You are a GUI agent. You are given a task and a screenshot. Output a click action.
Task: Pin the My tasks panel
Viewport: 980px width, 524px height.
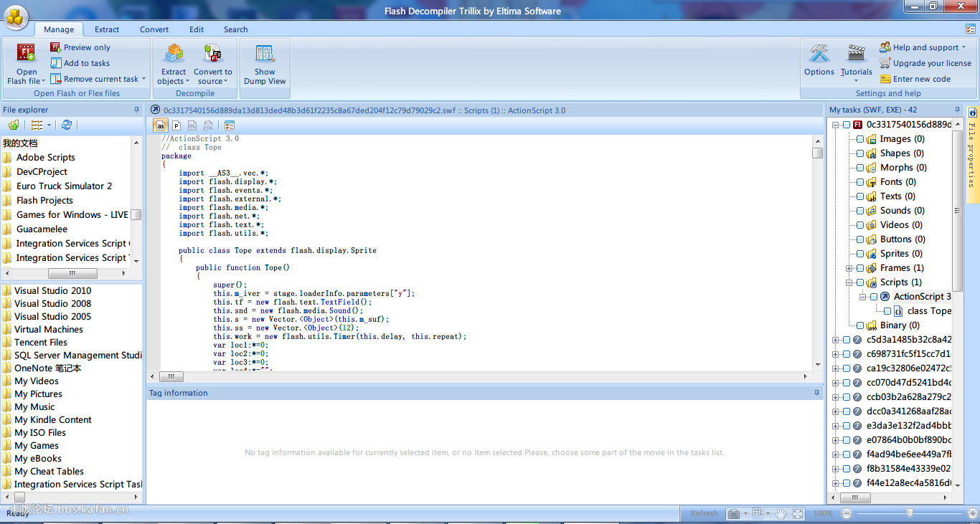click(957, 110)
